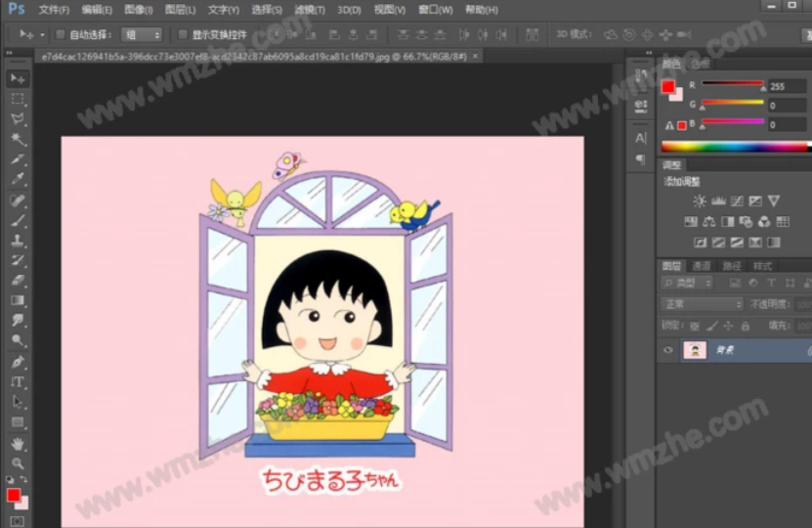Toggle lock position
This screenshot has width=812, height=528.
(728, 326)
